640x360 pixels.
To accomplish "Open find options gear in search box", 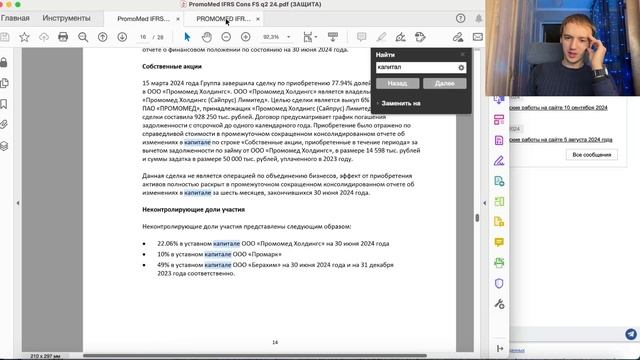I will [x=461, y=68].
